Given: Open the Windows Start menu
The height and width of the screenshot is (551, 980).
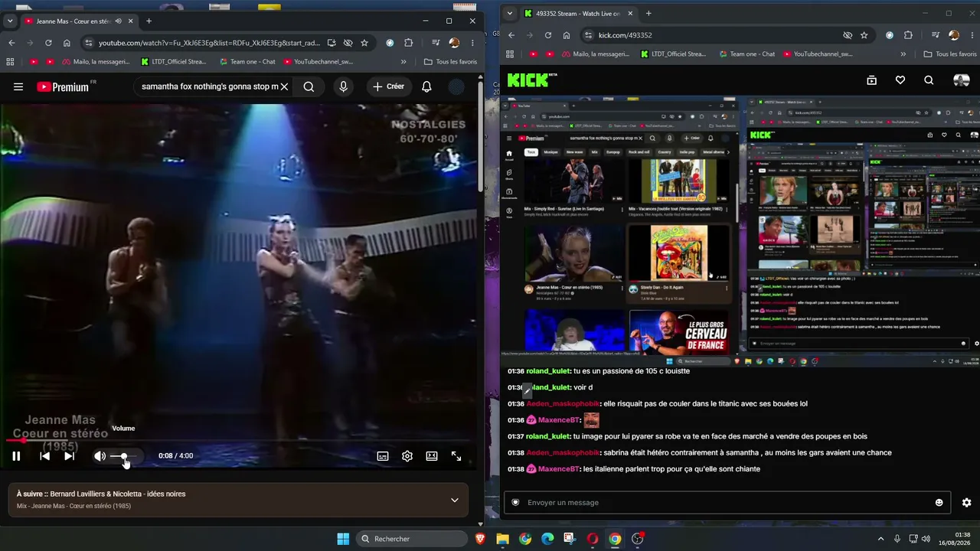Looking at the screenshot, I should pos(343,539).
